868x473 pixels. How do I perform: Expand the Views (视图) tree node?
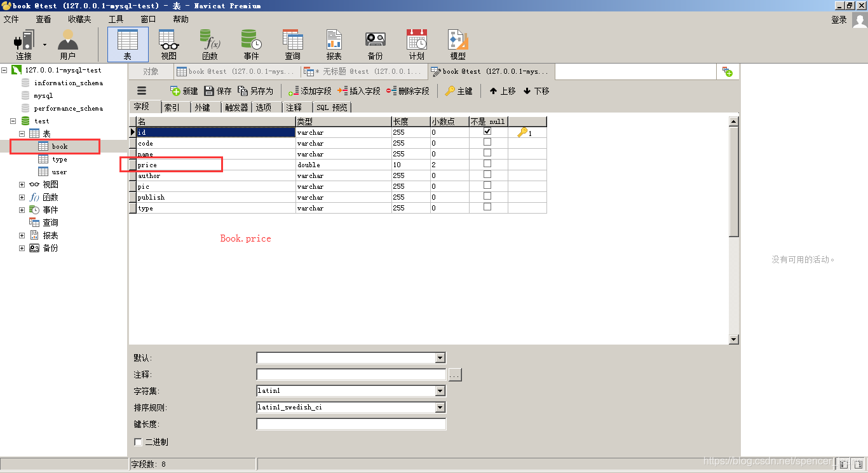[22, 184]
